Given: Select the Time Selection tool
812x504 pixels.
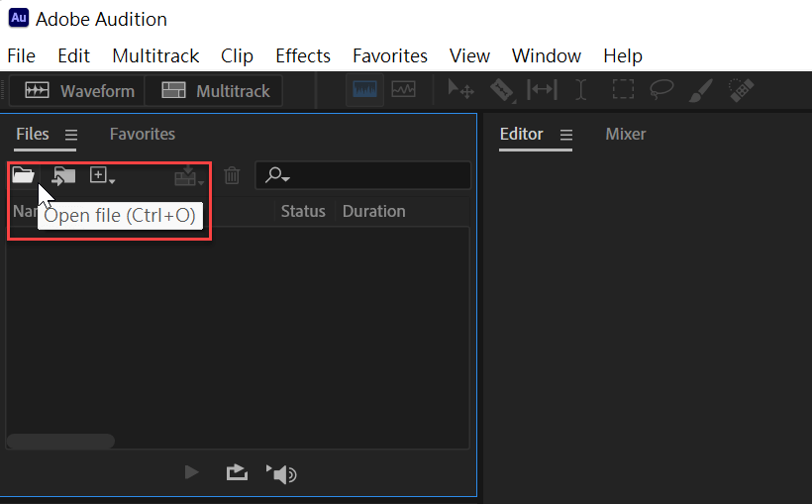Looking at the screenshot, I should click(x=581, y=90).
